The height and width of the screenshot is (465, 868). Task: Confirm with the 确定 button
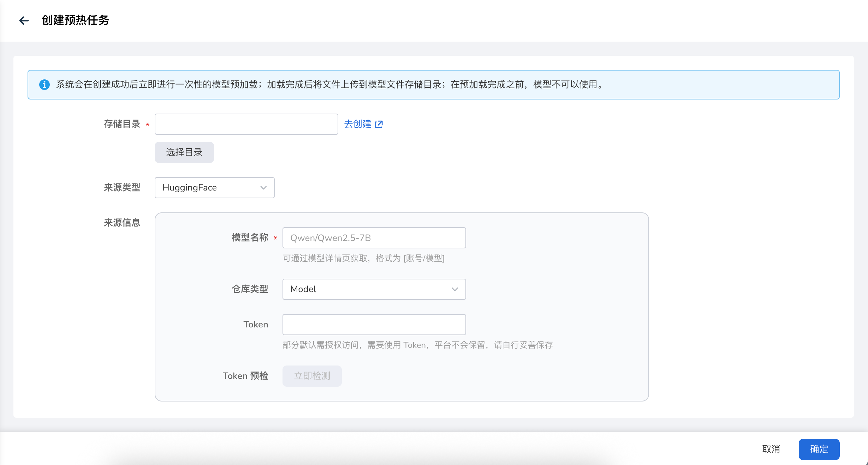tap(819, 449)
